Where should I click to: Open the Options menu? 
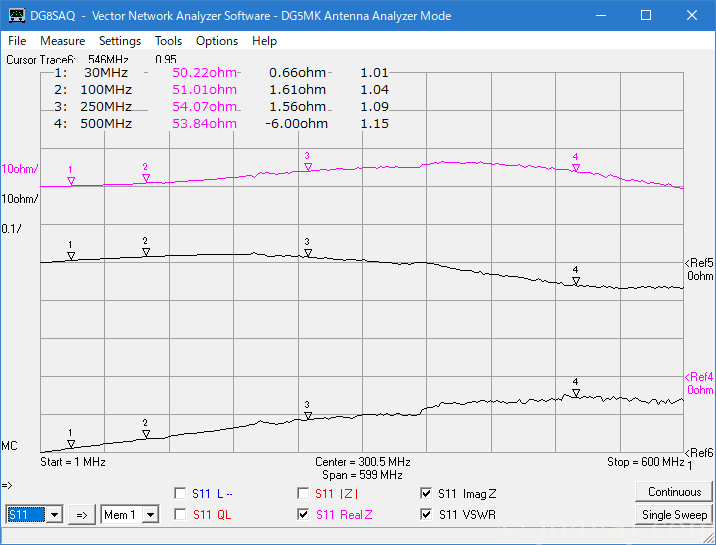click(x=217, y=41)
